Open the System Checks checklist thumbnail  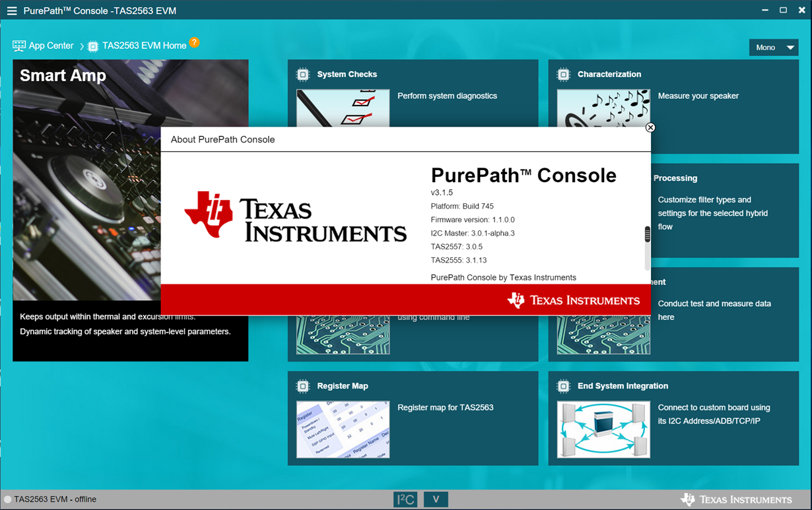[x=343, y=108]
